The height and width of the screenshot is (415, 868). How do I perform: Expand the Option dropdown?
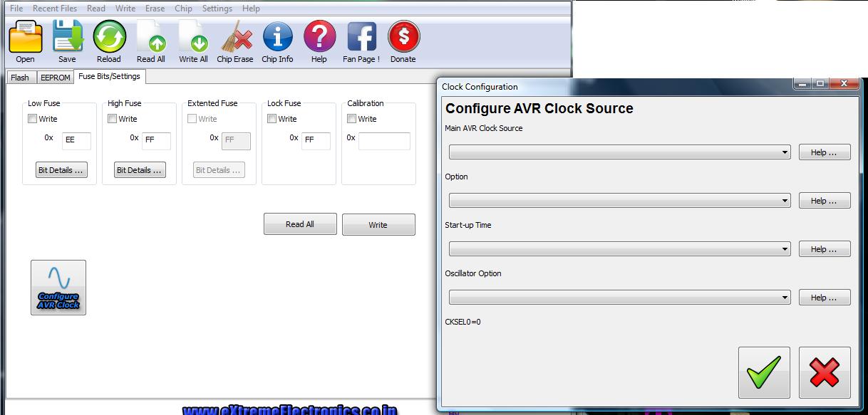(619, 201)
